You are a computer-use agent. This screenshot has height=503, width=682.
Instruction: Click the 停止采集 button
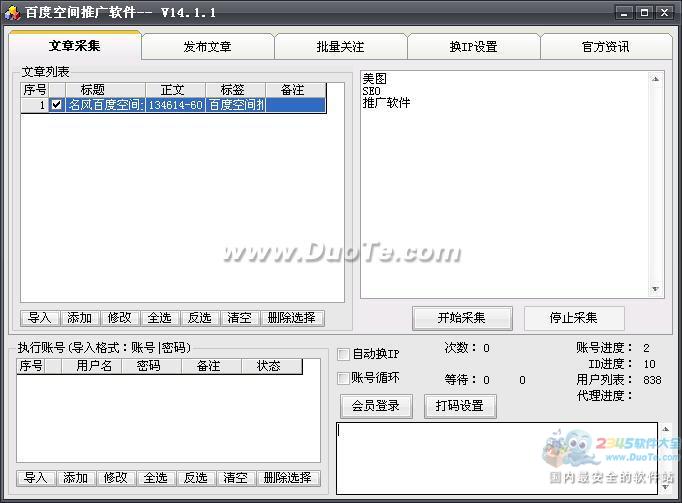point(574,318)
